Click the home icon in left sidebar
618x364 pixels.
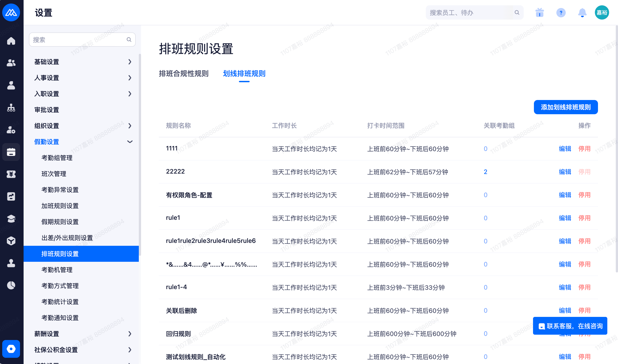(11, 41)
